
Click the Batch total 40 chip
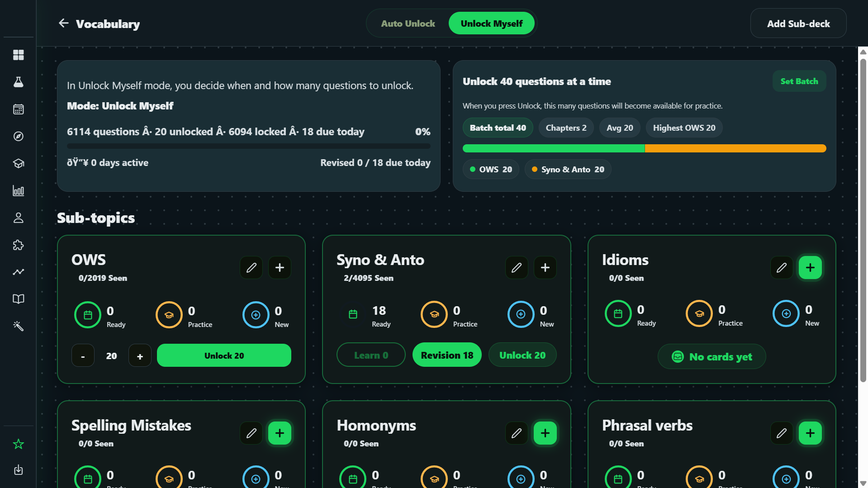point(498,128)
